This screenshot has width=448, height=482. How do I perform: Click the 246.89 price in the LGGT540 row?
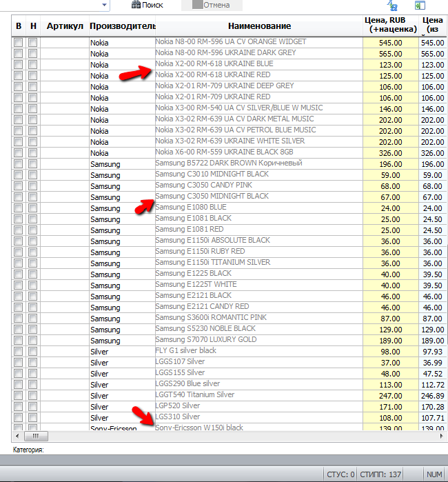click(433, 396)
